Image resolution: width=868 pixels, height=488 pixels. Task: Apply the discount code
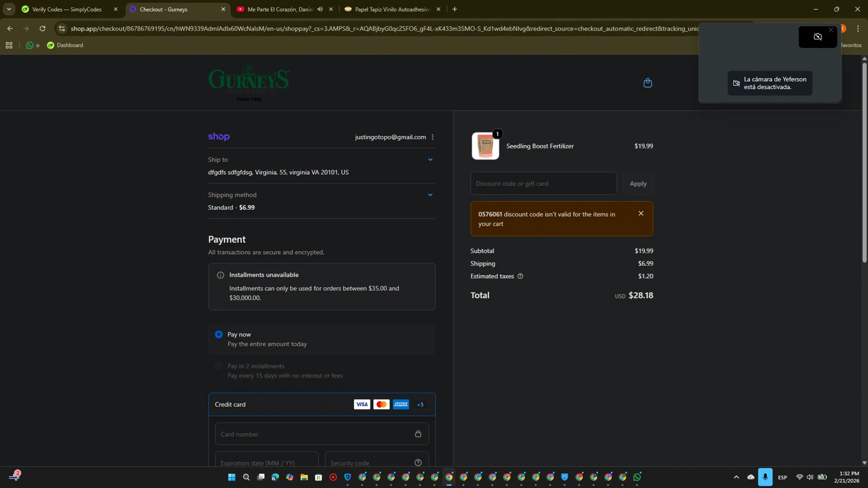click(638, 183)
